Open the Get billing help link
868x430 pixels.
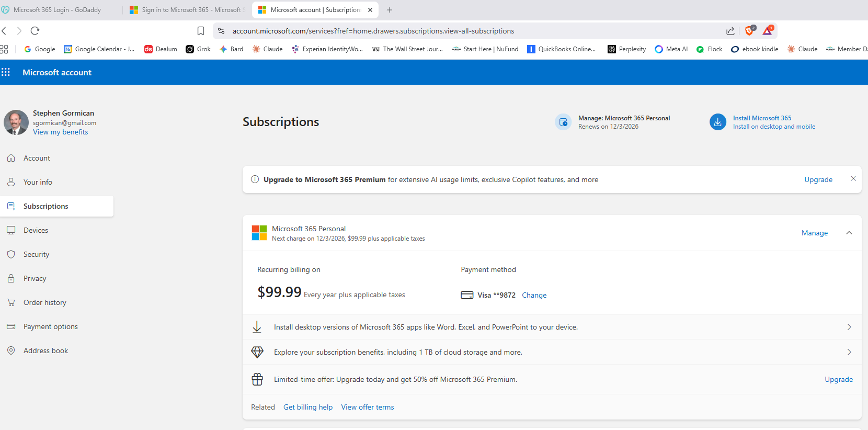tap(308, 407)
